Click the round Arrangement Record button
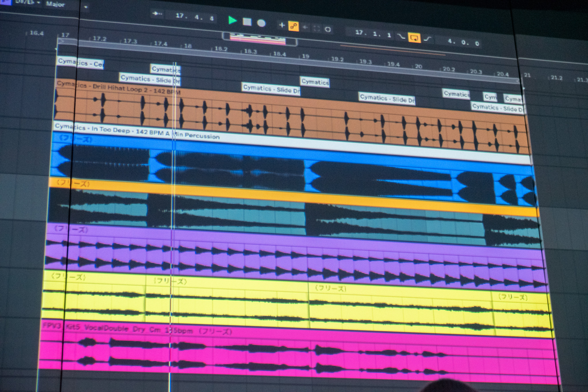588x392 pixels. (x=261, y=23)
